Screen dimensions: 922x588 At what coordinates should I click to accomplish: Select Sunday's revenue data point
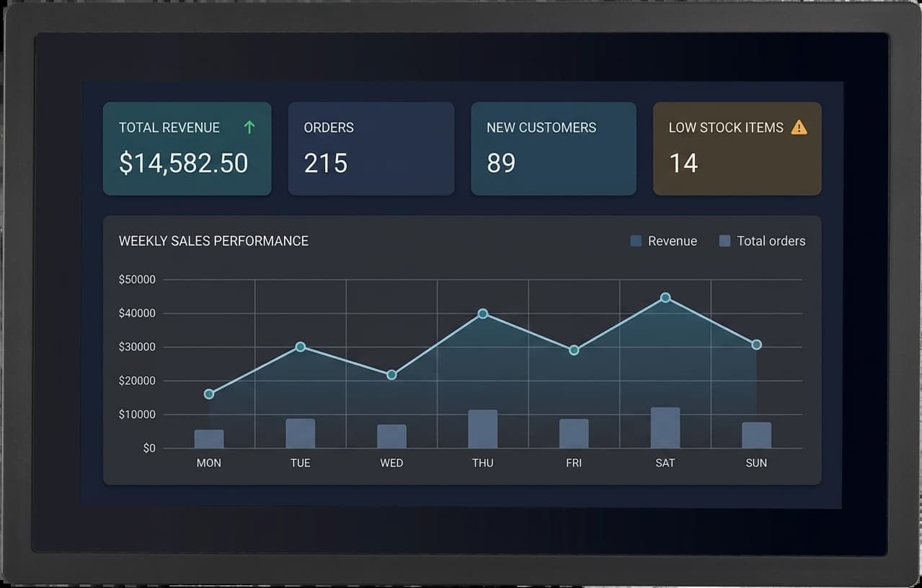[x=756, y=344]
